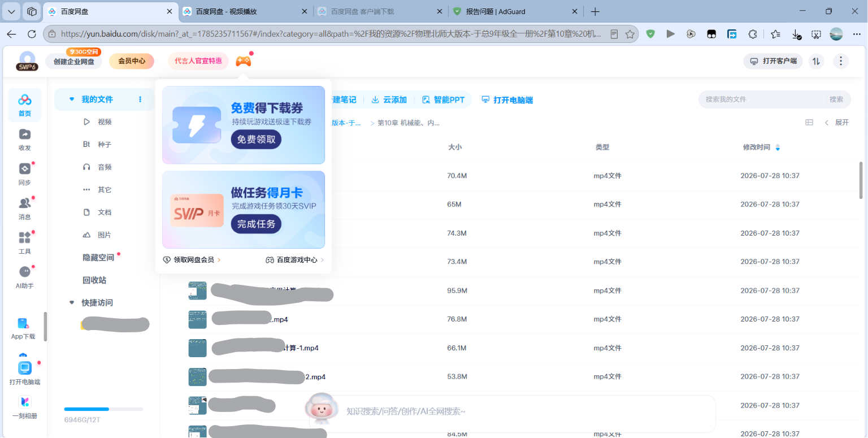Click the 代言人官宣特惠 button
This screenshot has height=438, width=868.
198,61
